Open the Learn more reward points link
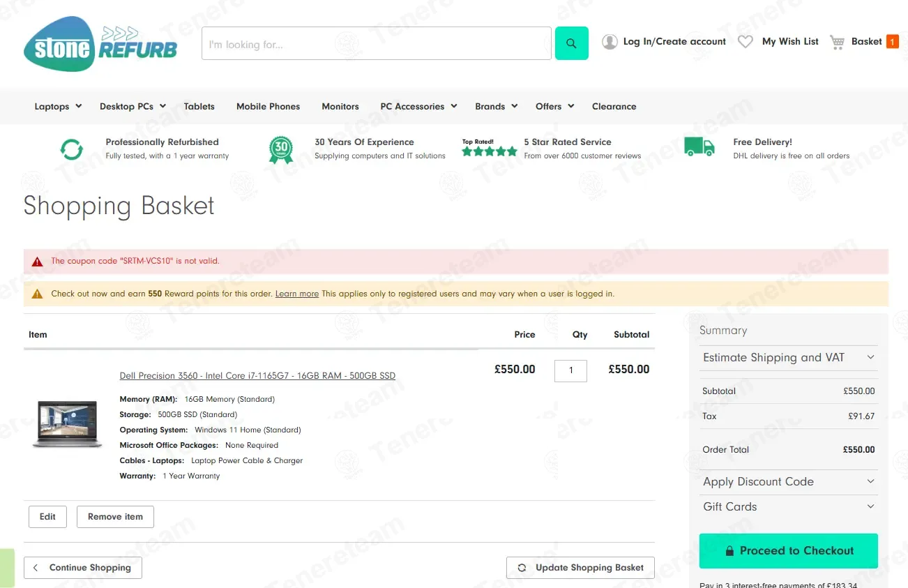The width and height of the screenshot is (908, 588). coord(297,294)
